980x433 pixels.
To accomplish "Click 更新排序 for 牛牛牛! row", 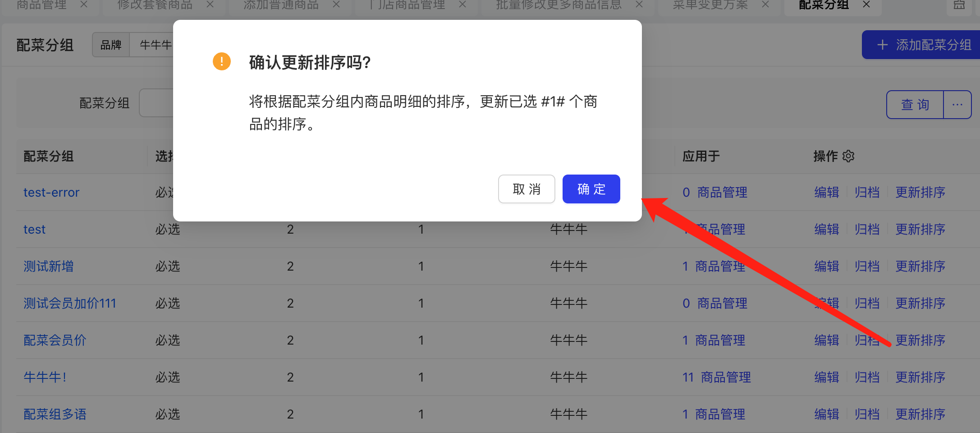I will (920, 377).
